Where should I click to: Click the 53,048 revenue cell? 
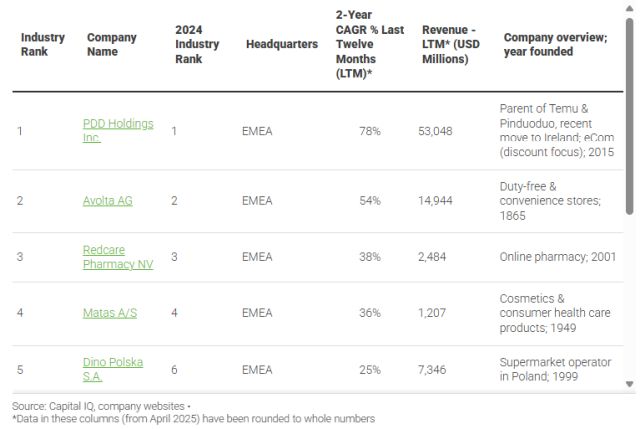[x=435, y=131]
